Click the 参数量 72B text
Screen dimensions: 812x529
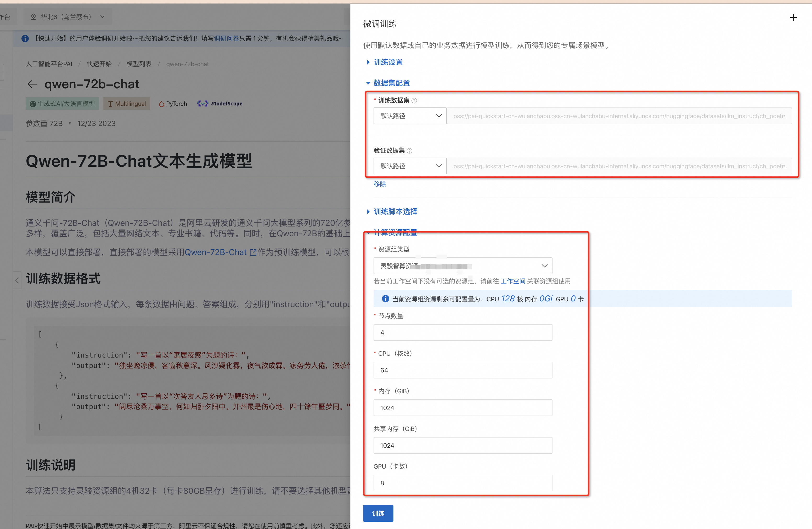coord(44,123)
